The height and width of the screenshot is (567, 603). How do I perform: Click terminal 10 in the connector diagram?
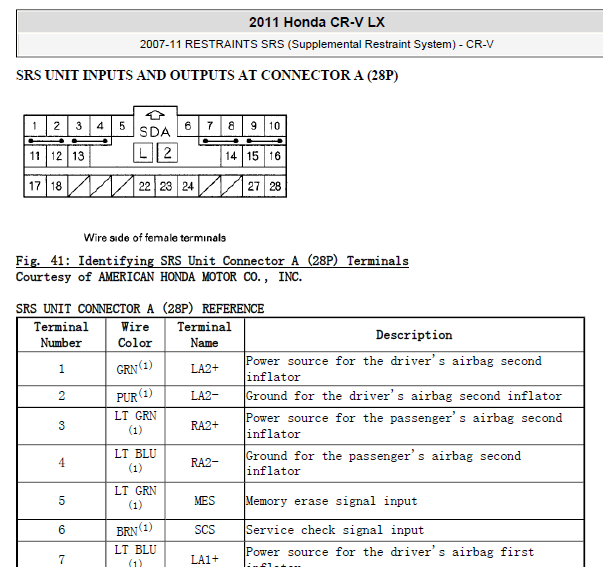click(x=275, y=126)
